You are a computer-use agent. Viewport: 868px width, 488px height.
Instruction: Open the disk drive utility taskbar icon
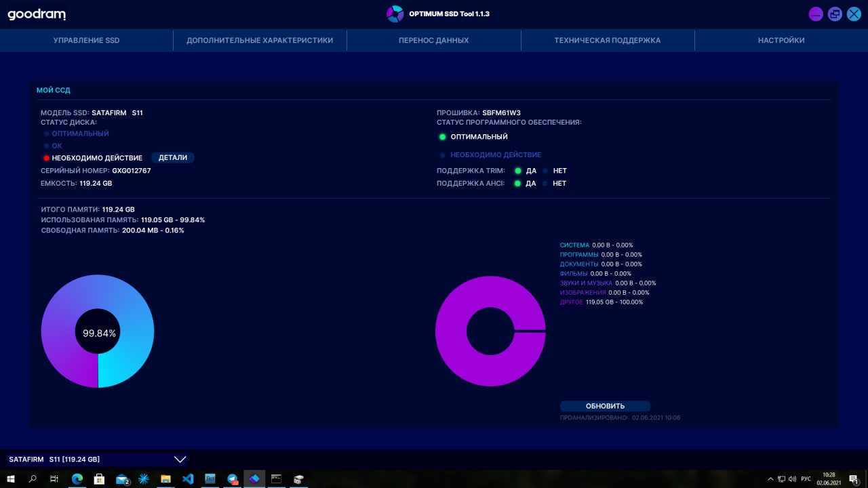(298, 479)
